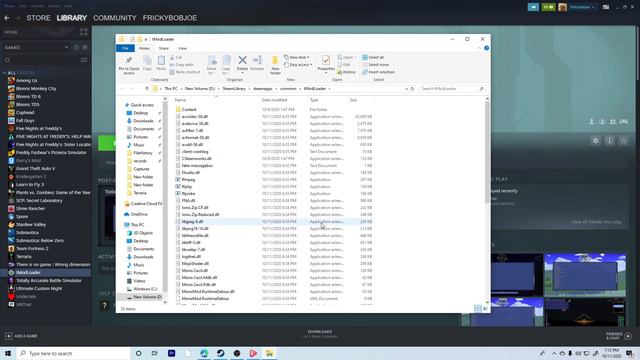
Task: Open the Easy access dropdown
Action: click(x=298, y=65)
